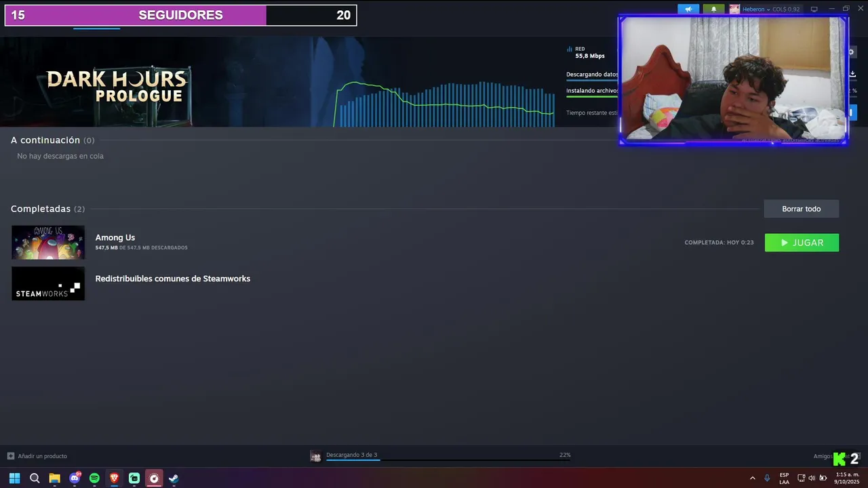The width and height of the screenshot is (868, 488).
Task: Click the download throughput graph
Action: coord(445,104)
